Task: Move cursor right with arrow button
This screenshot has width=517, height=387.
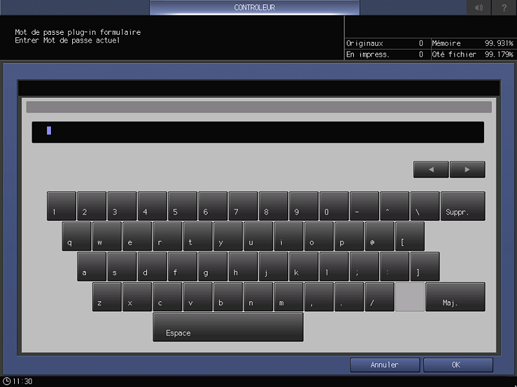Action: point(467,169)
